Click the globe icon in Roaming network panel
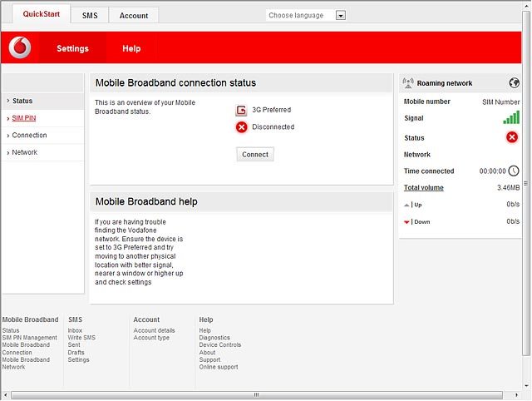This screenshot has height=401, width=532. [514, 83]
